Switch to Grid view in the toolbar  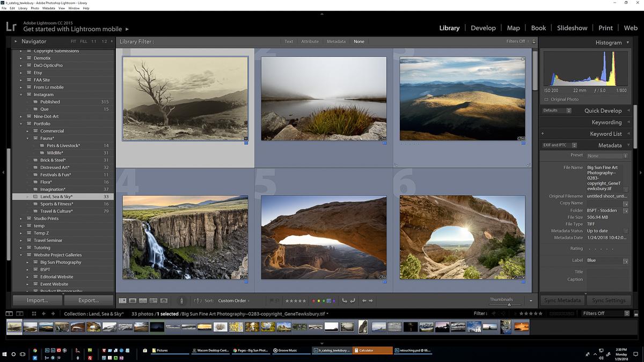point(123,301)
